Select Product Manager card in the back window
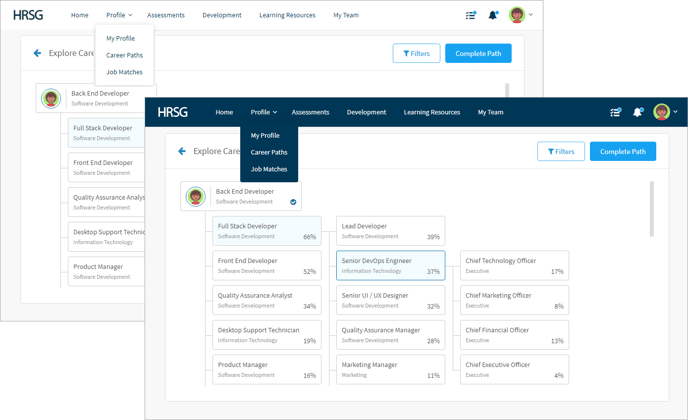Screen dimensions: 688x420 106,272
